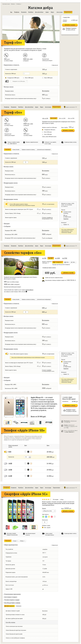Click the download PDF information icon
Image resolution: width=81 pixels, height=644 pixels.
[x=62, y=425]
